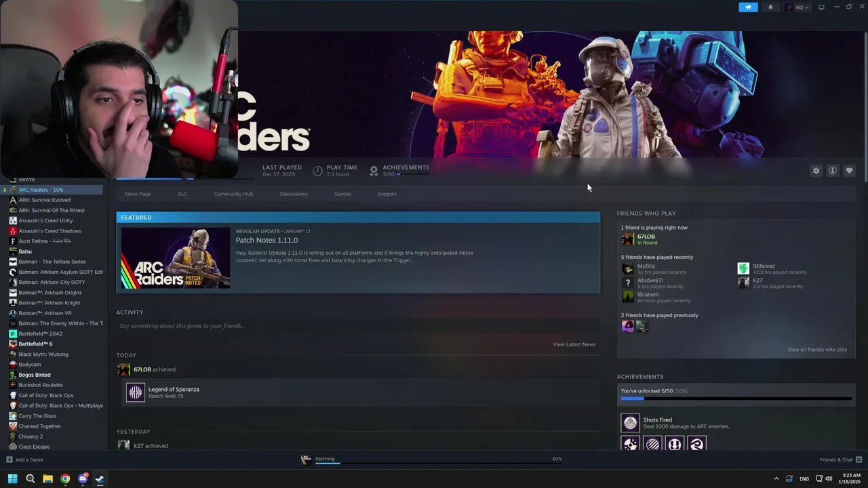
Task: Switch to Big Picture mode icon
Action: click(821, 7)
